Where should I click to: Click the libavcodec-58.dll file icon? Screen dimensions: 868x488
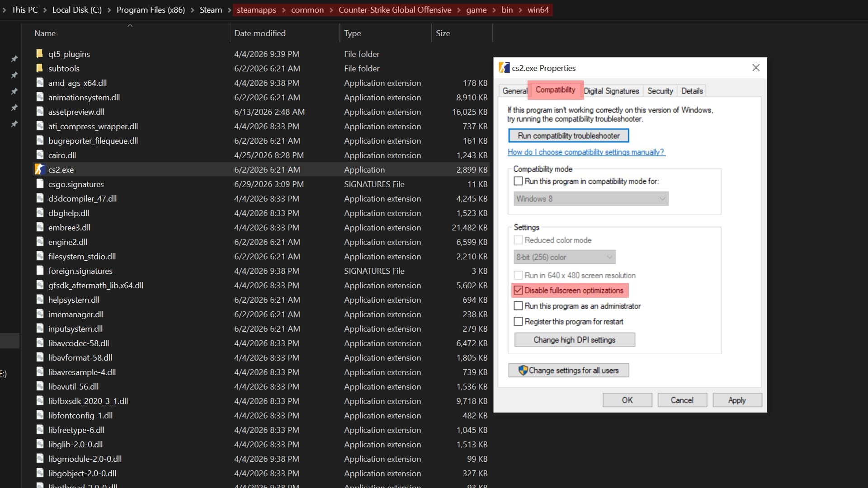click(40, 343)
